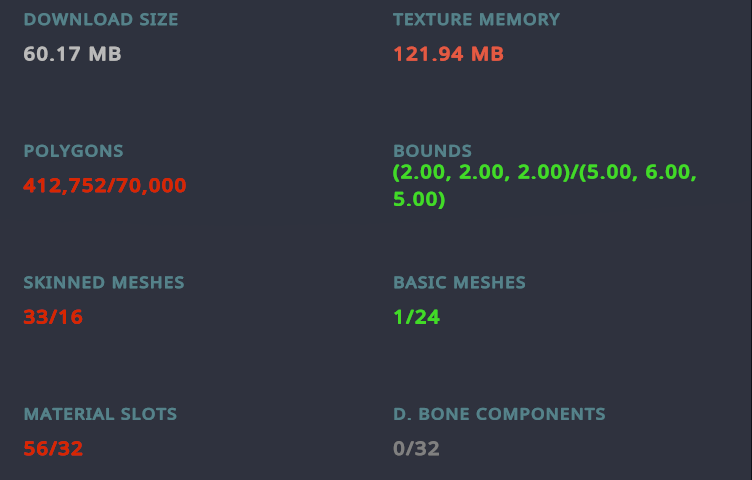This screenshot has height=480, width=752.
Task: Select the 412,752/70,000 polygon count
Action: click(x=105, y=186)
